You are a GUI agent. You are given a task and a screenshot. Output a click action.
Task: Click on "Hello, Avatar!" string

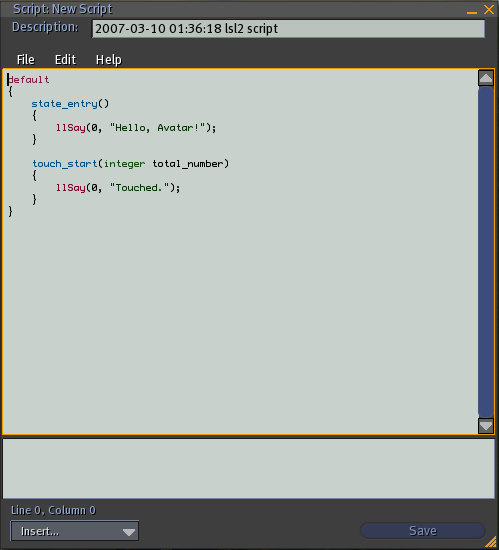(x=157, y=128)
